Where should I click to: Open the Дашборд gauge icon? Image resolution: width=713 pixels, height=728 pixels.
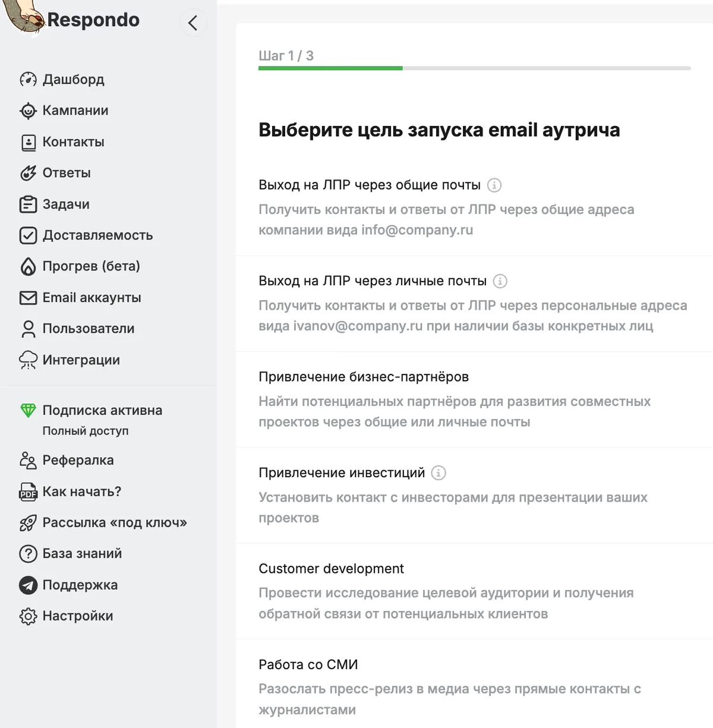tap(28, 80)
